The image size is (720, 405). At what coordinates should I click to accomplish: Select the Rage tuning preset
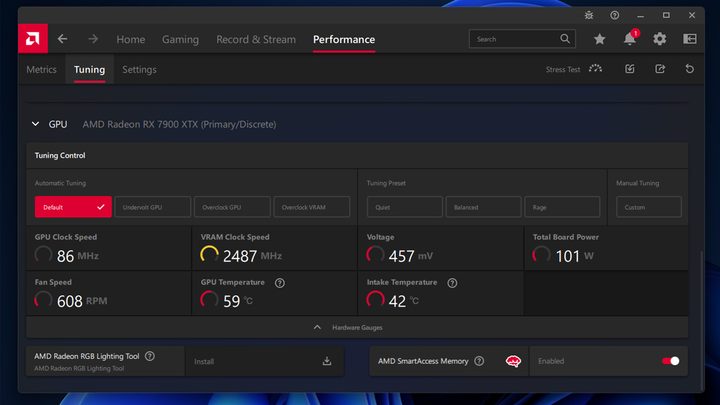[x=562, y=207]
